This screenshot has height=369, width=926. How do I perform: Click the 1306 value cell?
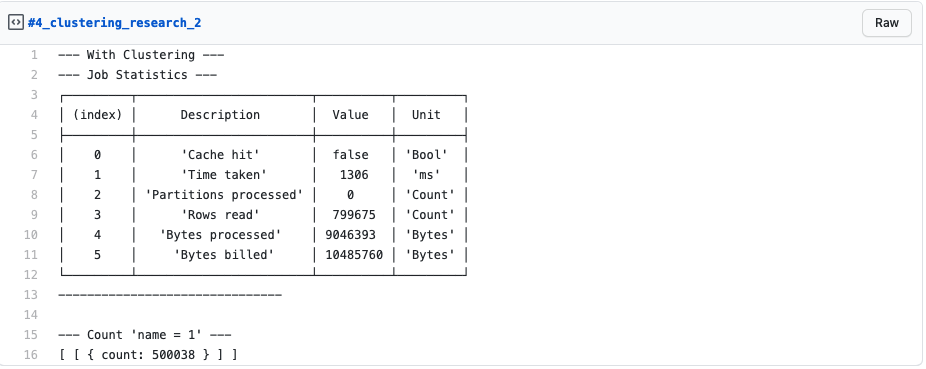[354, 175]
